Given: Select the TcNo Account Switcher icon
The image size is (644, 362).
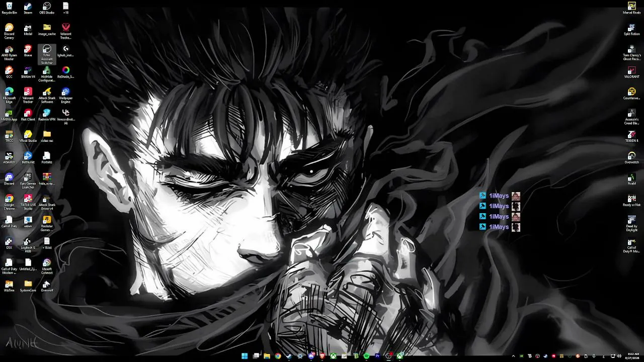Looking at the screenshot, I should (x=47, y=54).
